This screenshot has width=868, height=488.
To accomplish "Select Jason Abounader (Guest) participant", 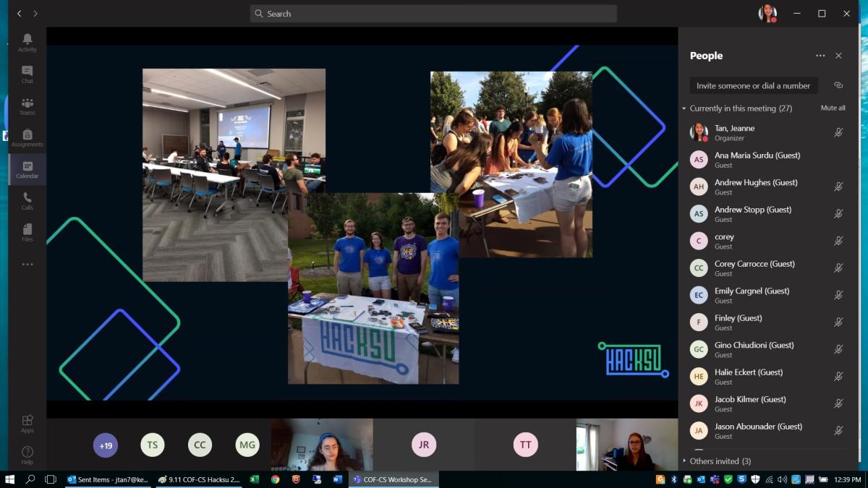I will (767, 431).
